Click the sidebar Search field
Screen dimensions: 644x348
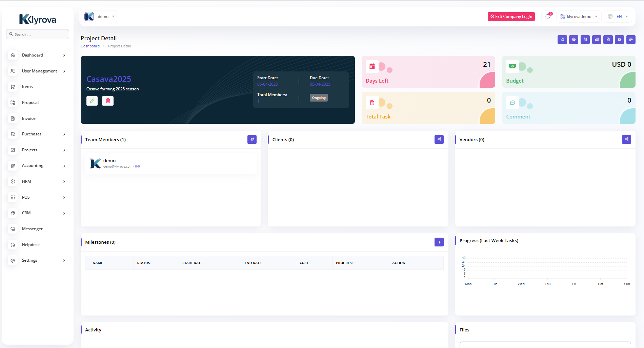38,34
